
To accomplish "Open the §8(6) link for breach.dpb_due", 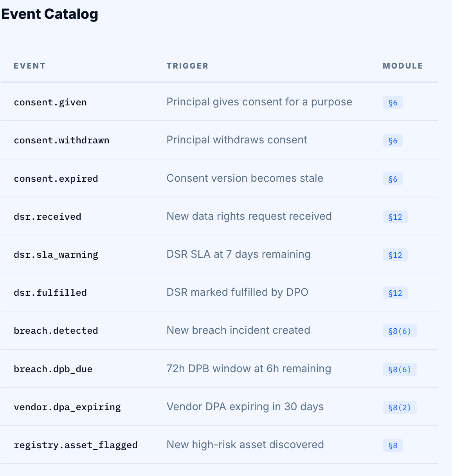I will (x=400, y=369).
